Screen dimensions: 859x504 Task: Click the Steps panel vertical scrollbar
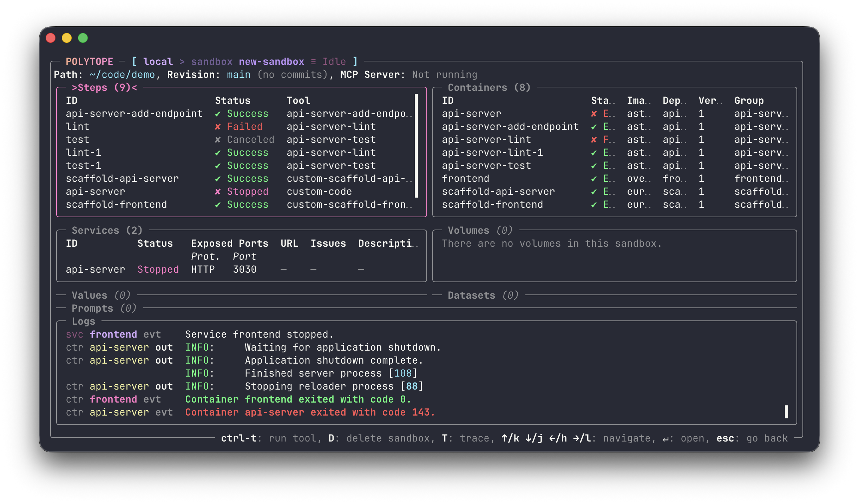pyautogui.click(x=416, y=146)
